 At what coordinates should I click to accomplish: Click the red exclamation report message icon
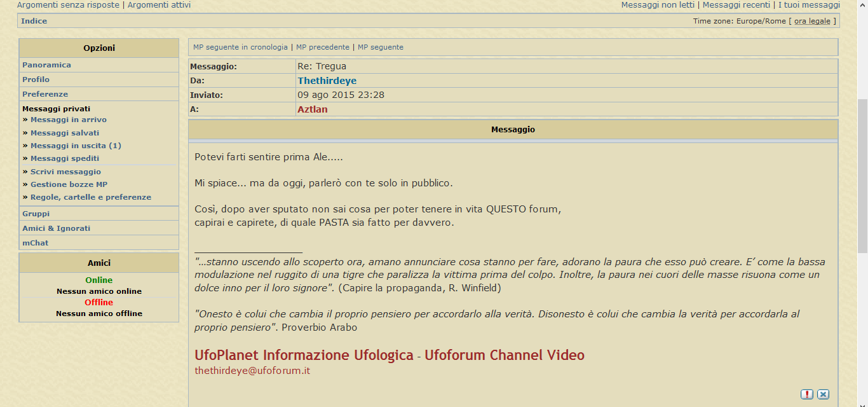point(807,394)
